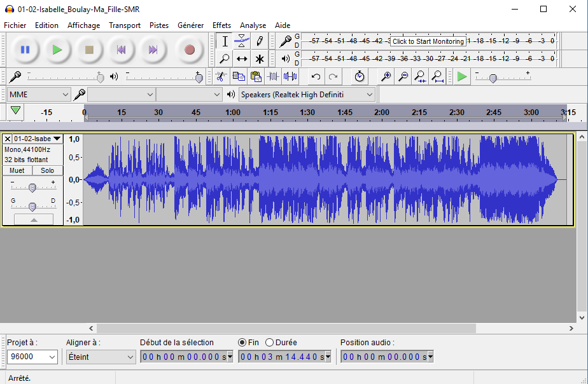This screenshot has height=384, width=588.
Task: Skip to start of track
Action: 121,50
